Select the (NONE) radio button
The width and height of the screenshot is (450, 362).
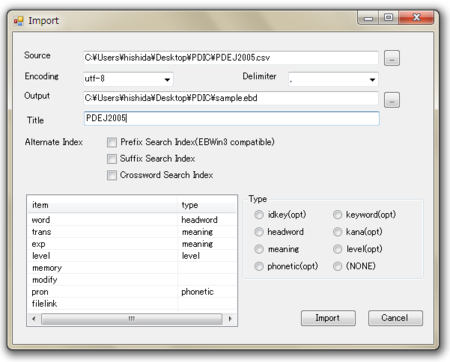(x=337, y=266)
